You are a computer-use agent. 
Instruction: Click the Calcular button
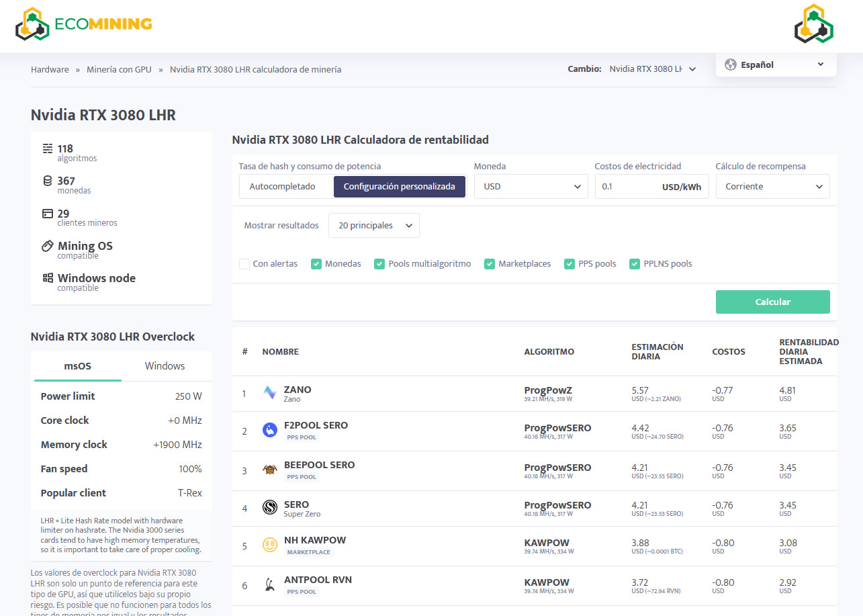coord(772,302)
